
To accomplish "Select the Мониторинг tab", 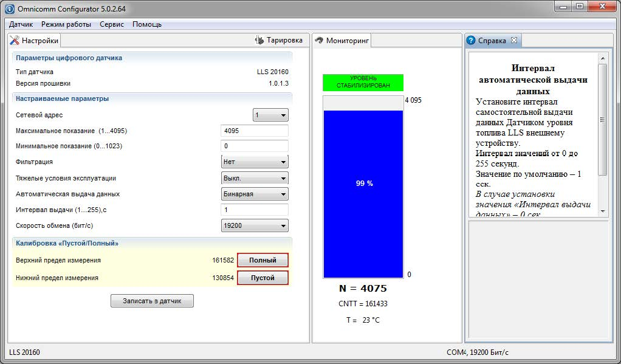I will pyautogui.click(x=343, y=40).
